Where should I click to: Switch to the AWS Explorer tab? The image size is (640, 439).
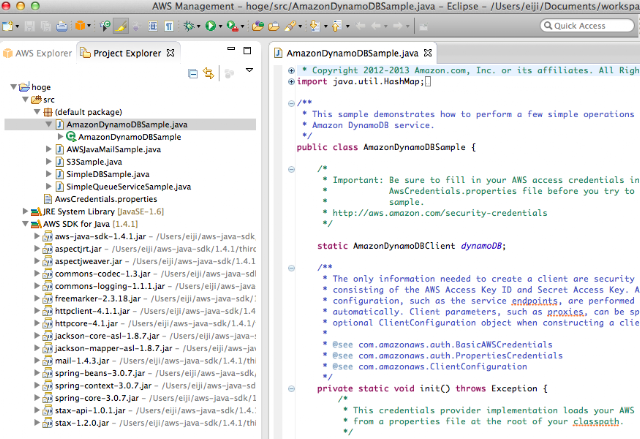(37, 53)
